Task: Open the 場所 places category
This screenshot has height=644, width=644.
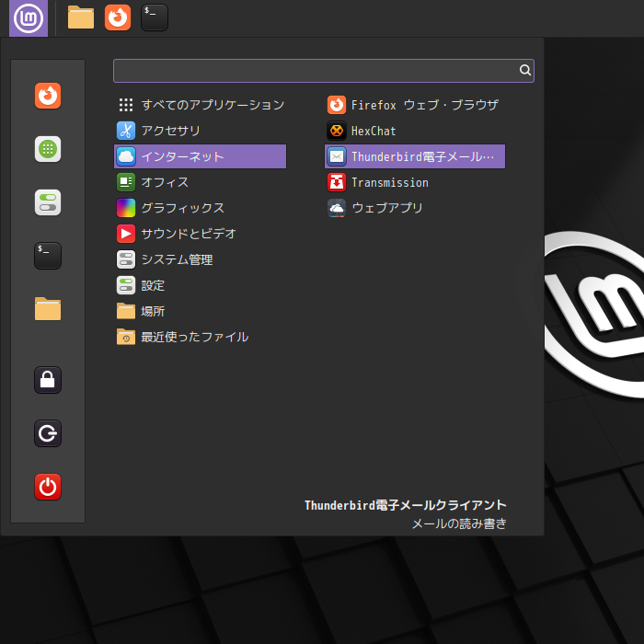Action: (200, 311)
